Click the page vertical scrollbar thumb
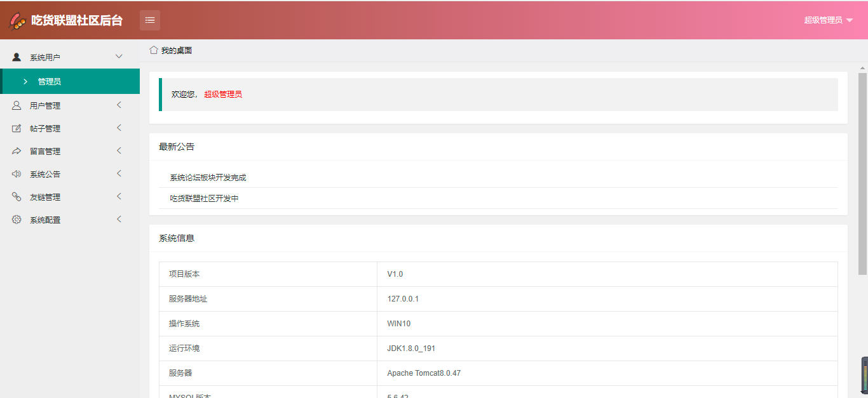Viewport: 868px width, 398px height. [862, 173]
